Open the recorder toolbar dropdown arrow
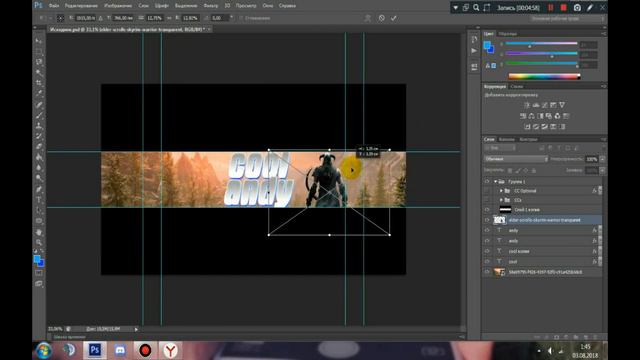The width and height of the screenshot is (640, 360). 456,7
